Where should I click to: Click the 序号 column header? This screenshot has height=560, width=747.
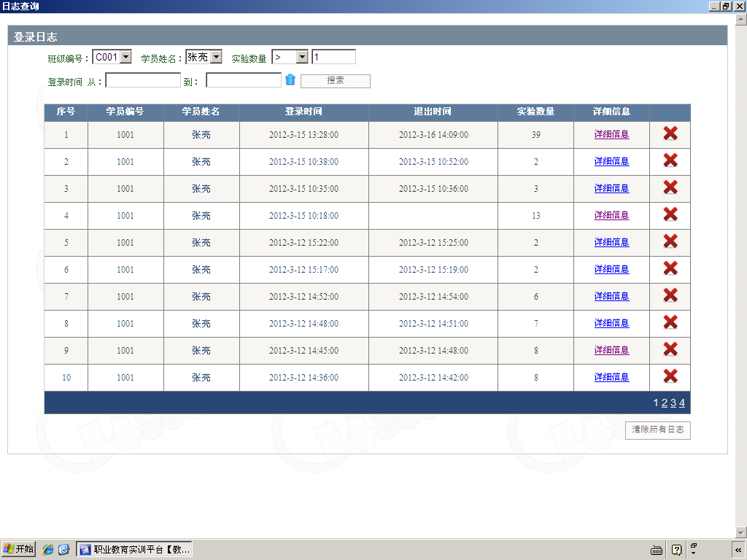point(66,112)
